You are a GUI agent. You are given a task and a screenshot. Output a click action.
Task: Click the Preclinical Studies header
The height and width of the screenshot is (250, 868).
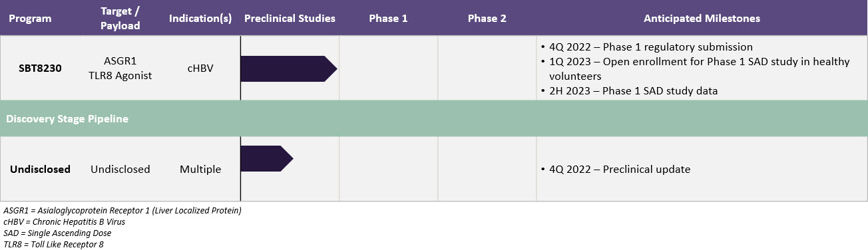290,19
